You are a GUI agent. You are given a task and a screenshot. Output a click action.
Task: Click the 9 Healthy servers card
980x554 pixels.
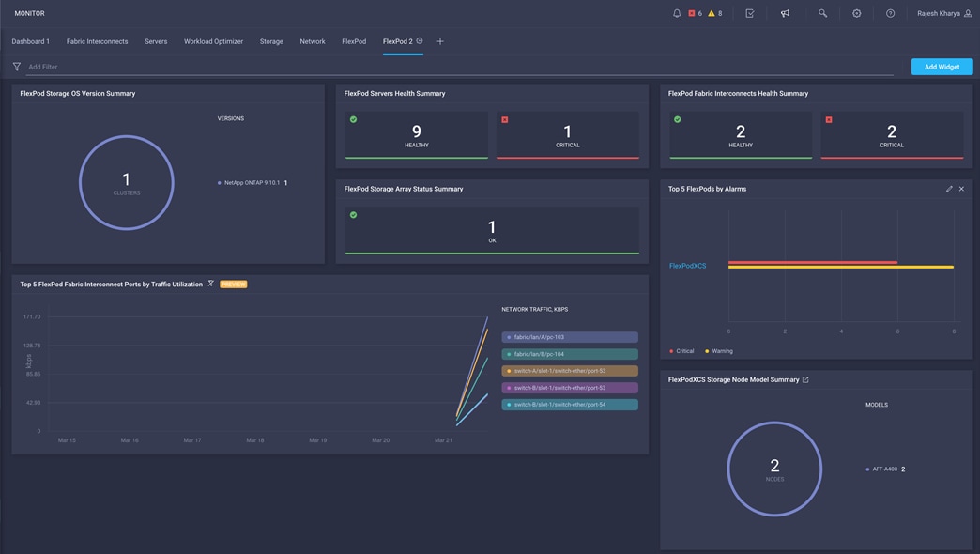416,135
